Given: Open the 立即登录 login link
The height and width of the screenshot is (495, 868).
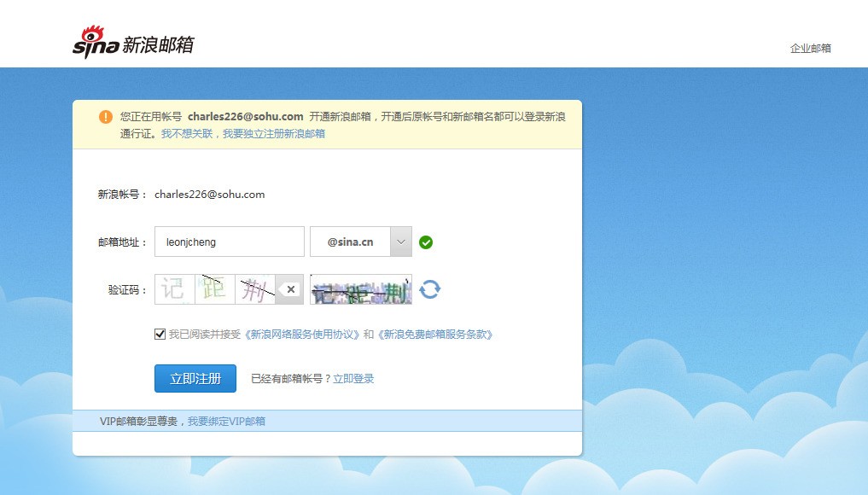Looking at the screenshot, I should coord(353,379).
